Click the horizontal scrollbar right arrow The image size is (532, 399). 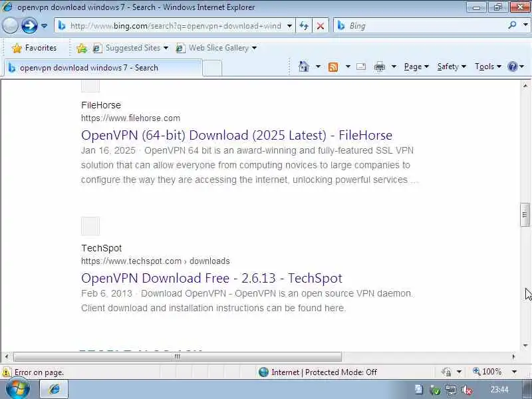(513, 356)
